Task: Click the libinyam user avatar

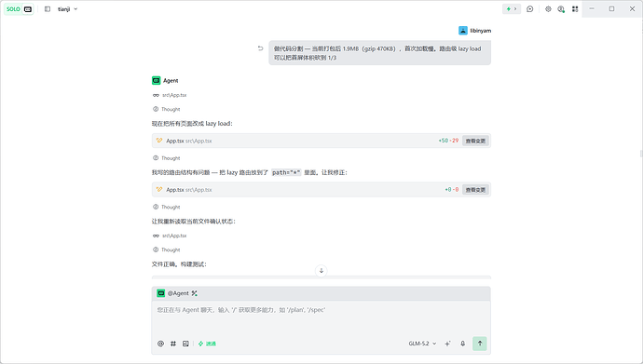Action: [463, 31]
